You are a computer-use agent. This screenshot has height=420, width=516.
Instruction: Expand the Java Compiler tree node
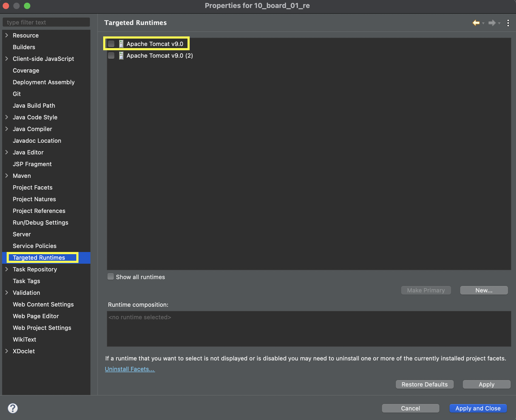(7, 129)
